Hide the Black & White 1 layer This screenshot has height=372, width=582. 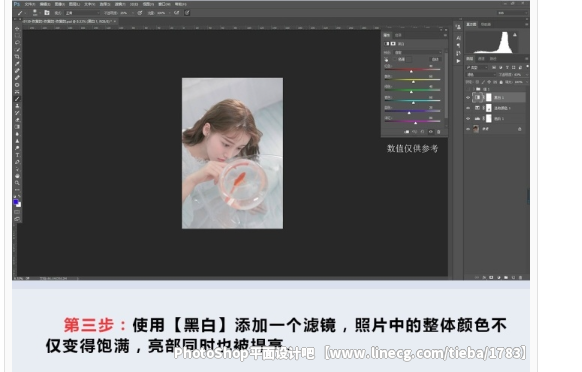[468, 98]
